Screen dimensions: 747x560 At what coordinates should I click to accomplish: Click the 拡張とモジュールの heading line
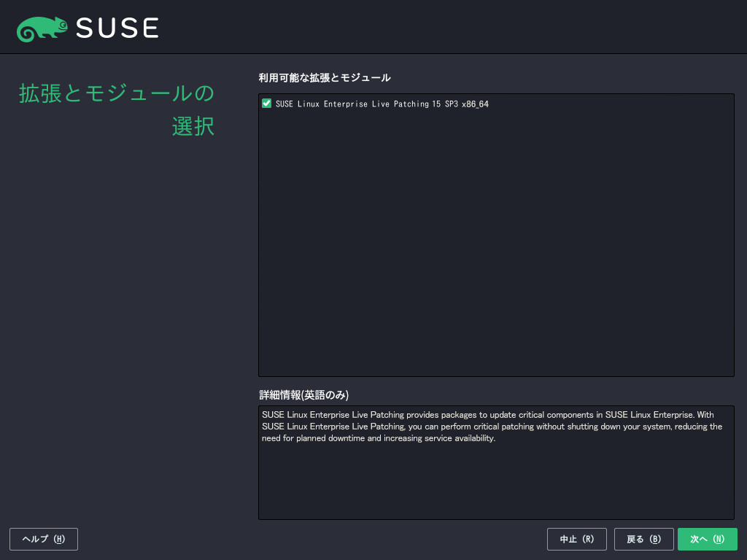click(x=117, y=94)
